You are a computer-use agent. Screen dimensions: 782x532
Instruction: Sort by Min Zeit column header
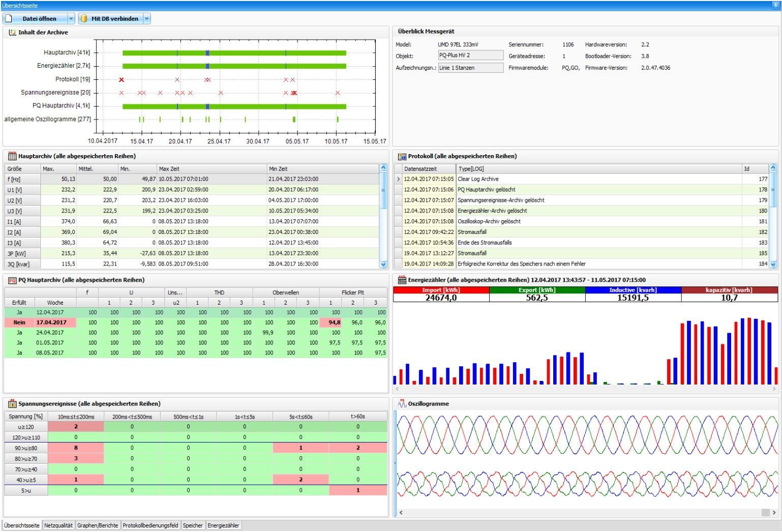tap(323, 169)
